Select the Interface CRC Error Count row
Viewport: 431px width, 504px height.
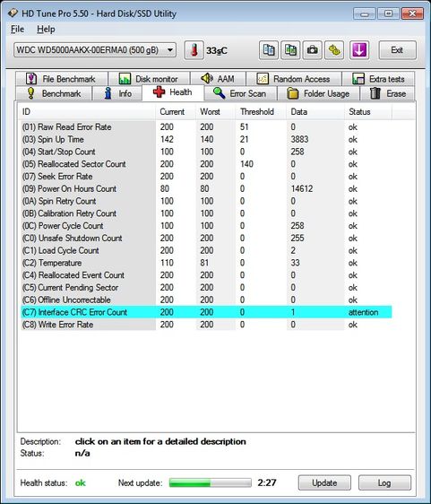point(206,312)
